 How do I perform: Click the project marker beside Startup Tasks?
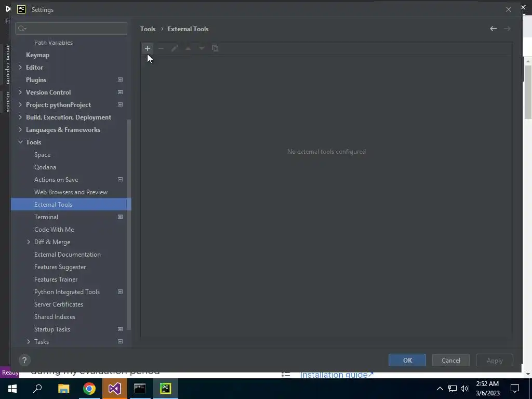click(x=120, y=329)
